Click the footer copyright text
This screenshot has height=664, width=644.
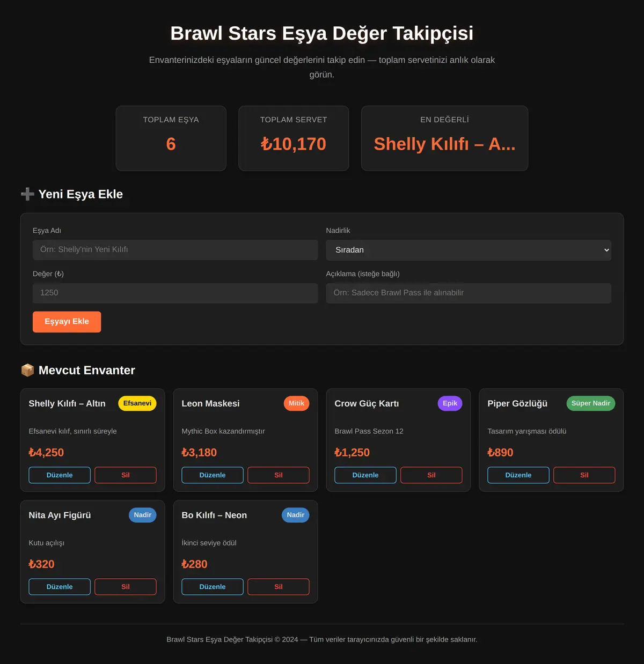322,639
